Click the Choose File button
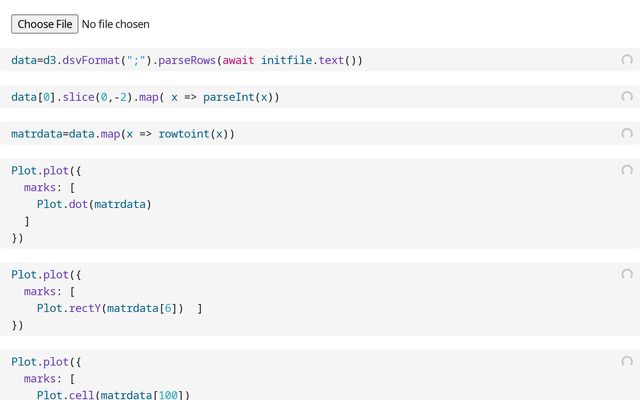640x400 pixels. click(x=44, y=23)
